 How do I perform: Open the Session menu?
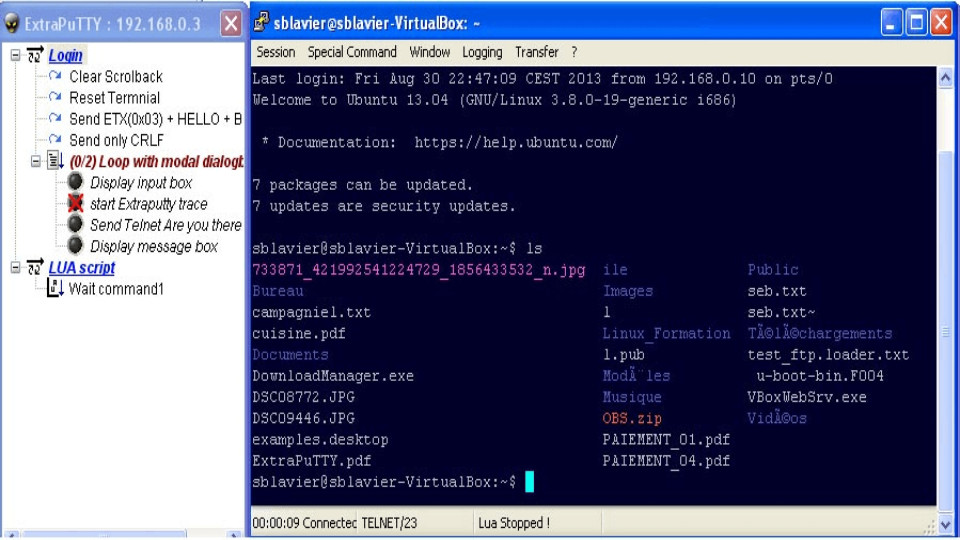click(276, 52)
